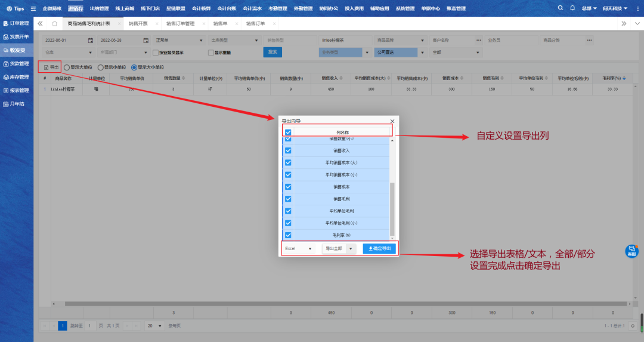This screenshot has width=644, height=342.
Task: Open the 会计核算 top menu
Action: pos(202,8)
